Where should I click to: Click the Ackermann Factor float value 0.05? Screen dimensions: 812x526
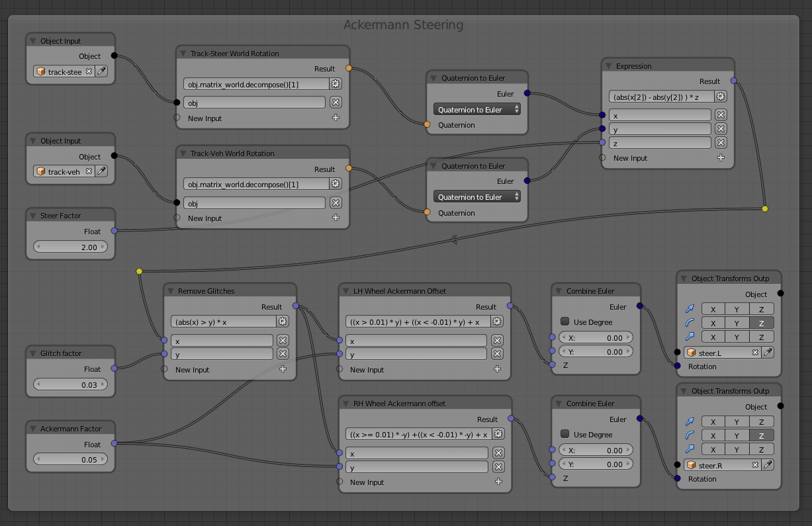[x=71, y=459]
